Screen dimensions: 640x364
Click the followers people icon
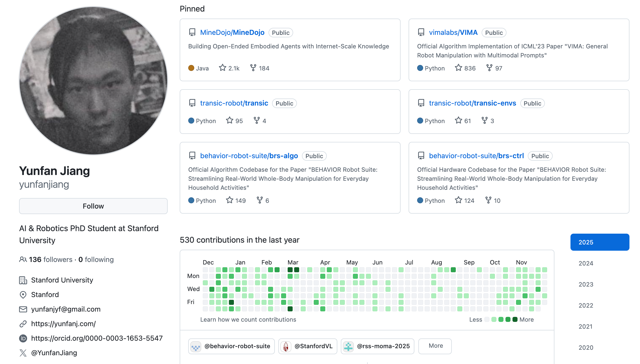[23, 259]
